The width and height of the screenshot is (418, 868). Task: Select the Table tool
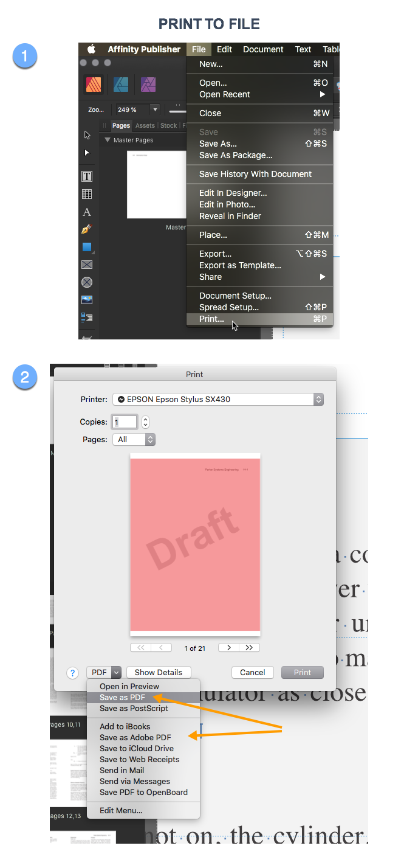87,194
